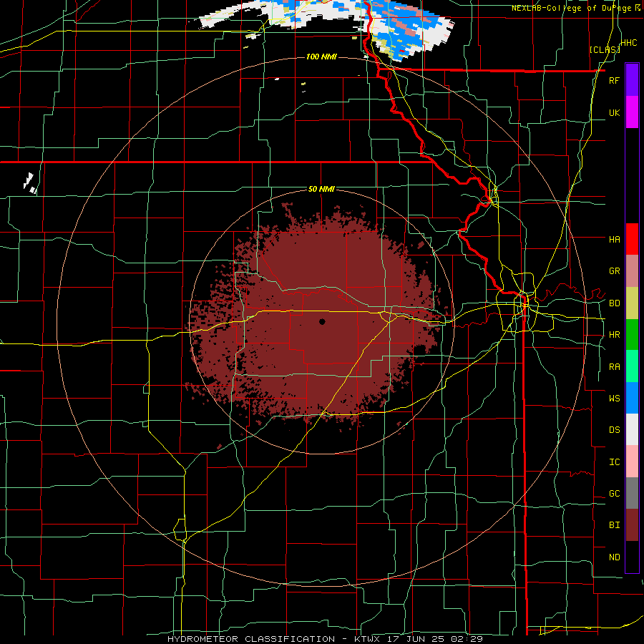Select the BD yellow-olive legend swatch
644x644 pixels.
(632, 303)
